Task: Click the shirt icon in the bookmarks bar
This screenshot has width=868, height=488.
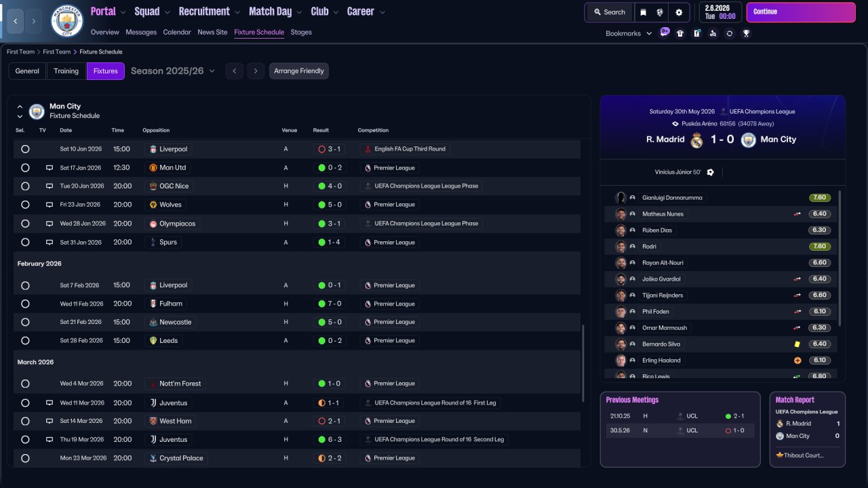Action: (x=680, y=33)
